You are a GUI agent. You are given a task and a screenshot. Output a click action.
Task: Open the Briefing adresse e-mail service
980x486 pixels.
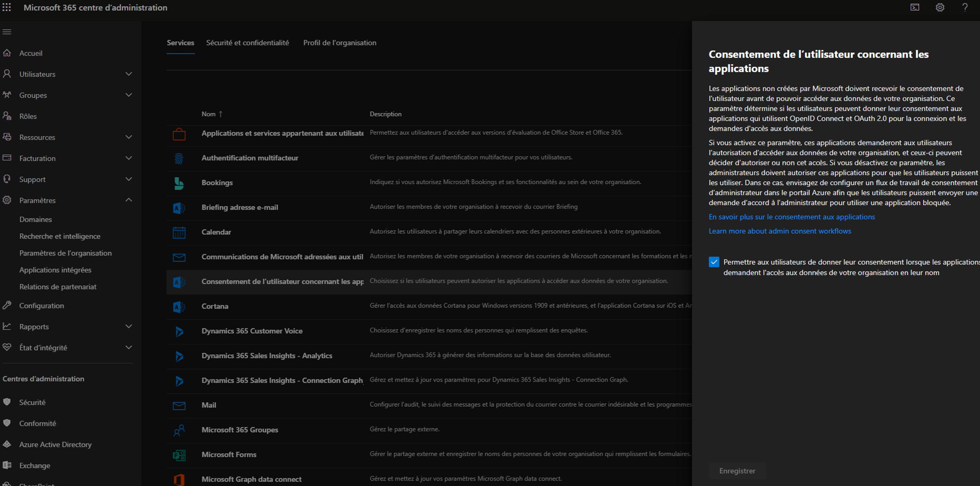[429, 207]
